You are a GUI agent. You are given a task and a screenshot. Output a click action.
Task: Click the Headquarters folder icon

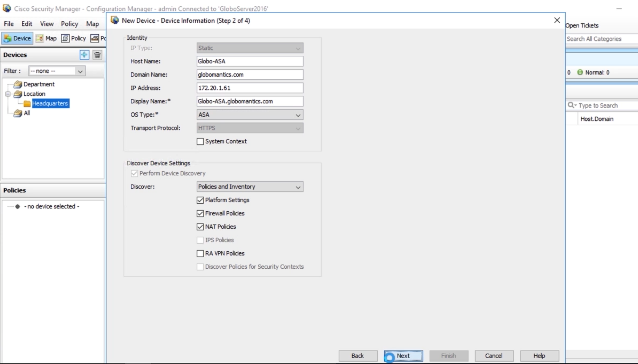click(27, 104)
